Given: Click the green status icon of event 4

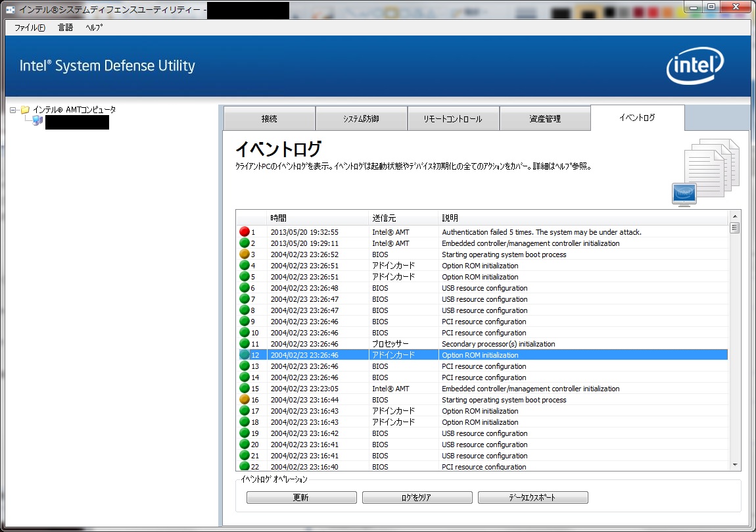Looking at the screenshot, I should (x=245, y=265).
